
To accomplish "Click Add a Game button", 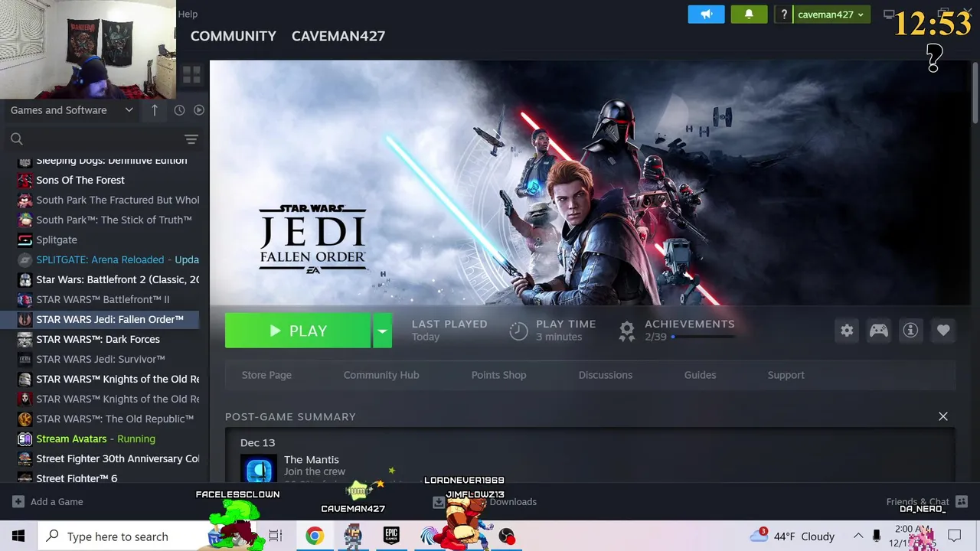I will click(x=47, y=502).
